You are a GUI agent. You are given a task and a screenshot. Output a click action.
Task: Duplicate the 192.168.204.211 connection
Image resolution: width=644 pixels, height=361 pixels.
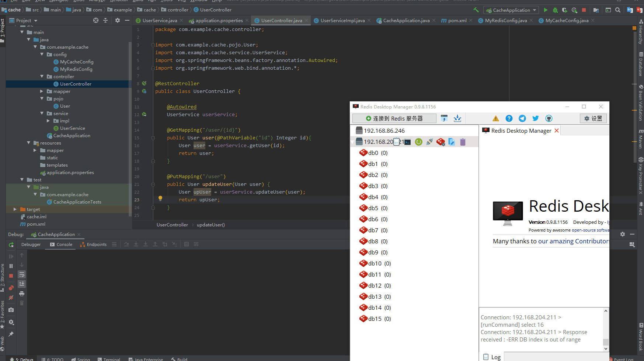pyautogui.click(x=452, y=142)
